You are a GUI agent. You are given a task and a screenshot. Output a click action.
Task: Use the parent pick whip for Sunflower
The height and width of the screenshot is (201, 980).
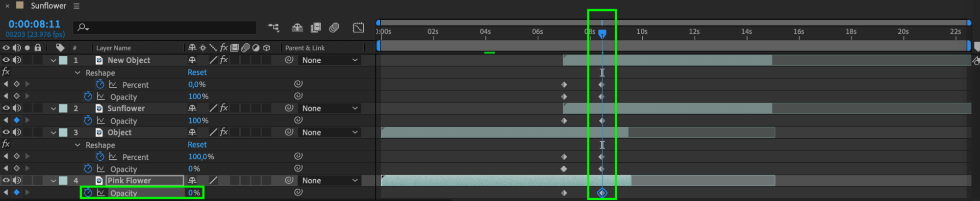pos(289,108)
